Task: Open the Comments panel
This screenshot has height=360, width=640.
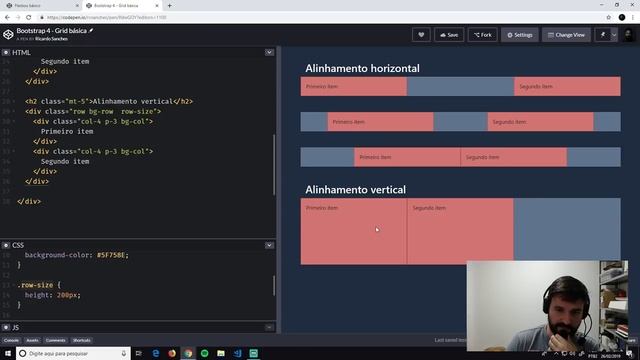Action: click(x=56, y=340)
